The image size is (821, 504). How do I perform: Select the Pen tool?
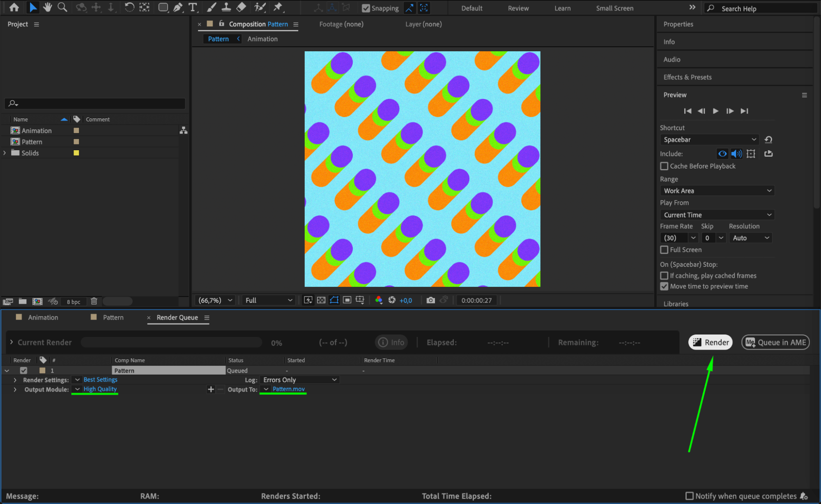[x=178, y=7]
